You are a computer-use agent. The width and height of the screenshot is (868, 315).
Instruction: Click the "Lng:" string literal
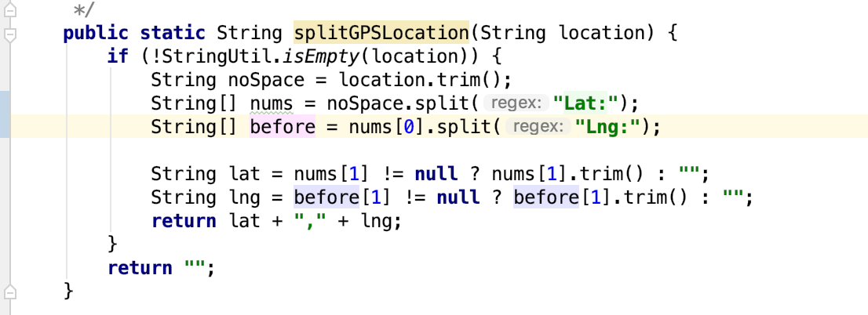[607, 127]
